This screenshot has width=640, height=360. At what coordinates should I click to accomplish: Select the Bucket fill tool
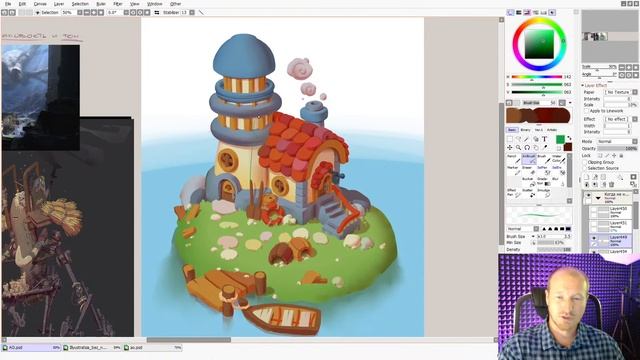click(529, 182)
